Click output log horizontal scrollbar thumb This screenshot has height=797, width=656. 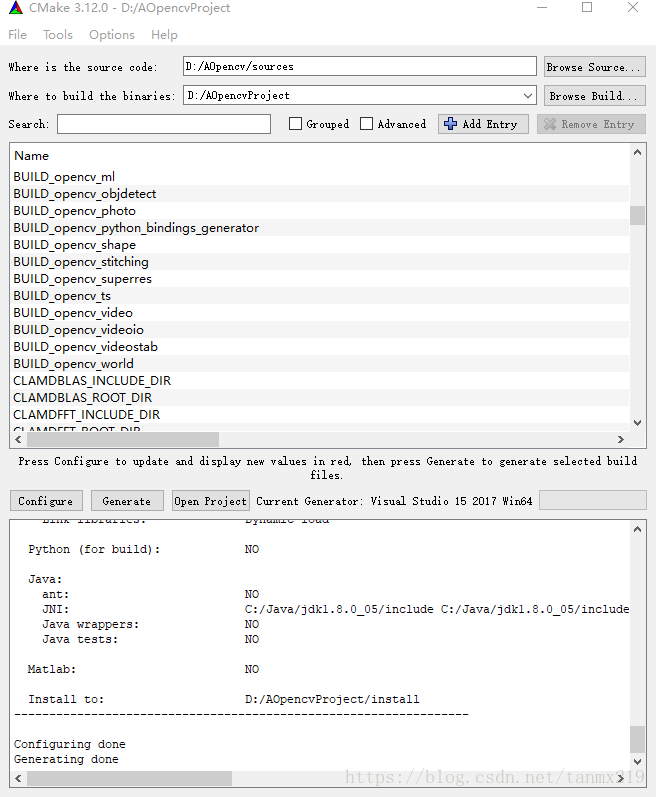130,778
